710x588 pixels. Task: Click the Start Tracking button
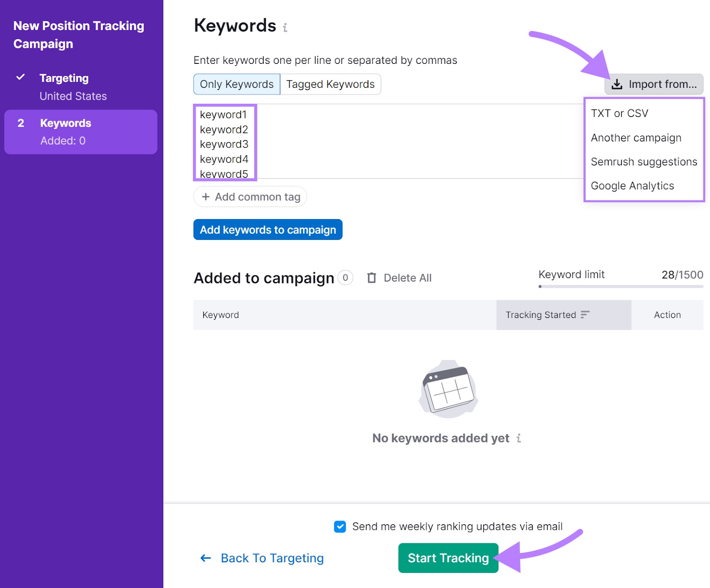448,558
